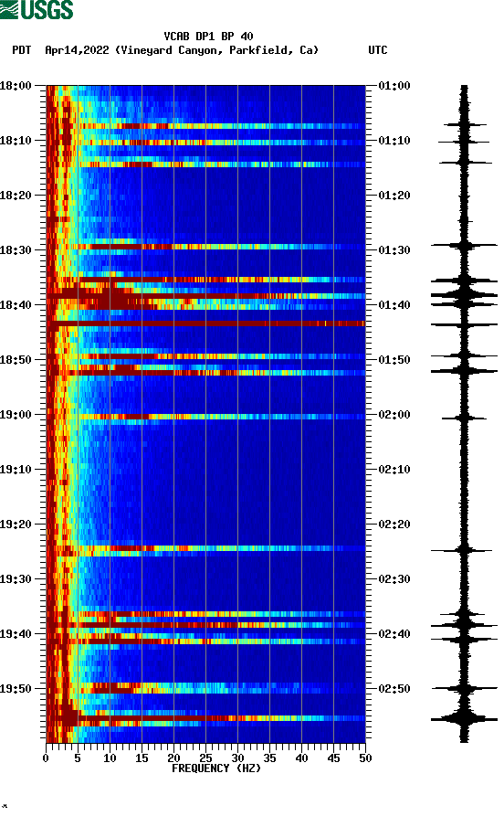Click the 01:40 UTC time label
The height and width of the screenshot is (816, 504).
point(394,305)
